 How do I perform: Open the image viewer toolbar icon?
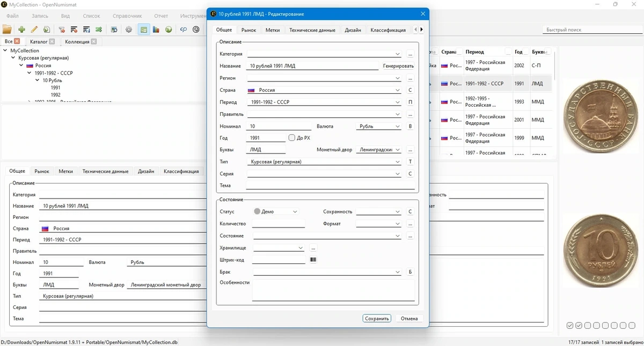click(114, 30)
